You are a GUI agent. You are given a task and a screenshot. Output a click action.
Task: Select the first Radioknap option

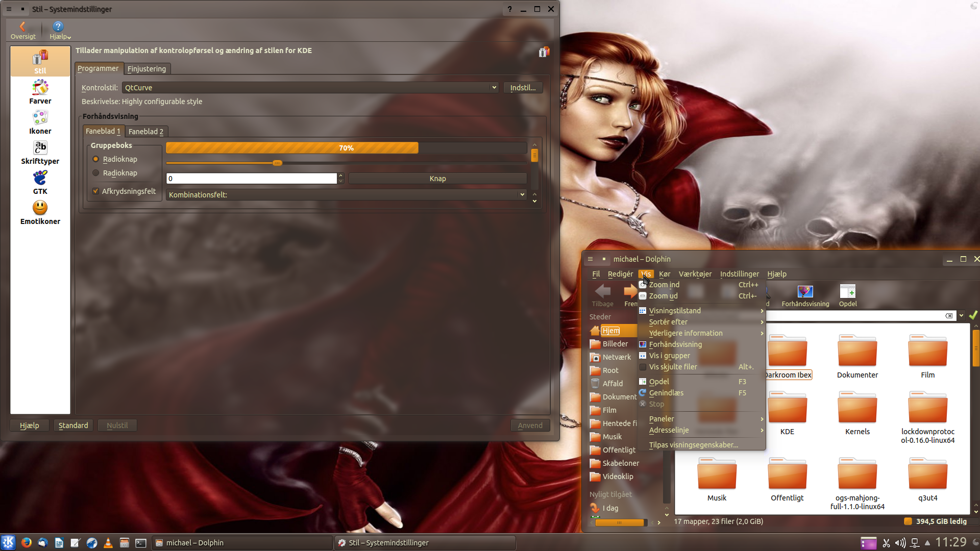pyautogui.click(x=115, y=159)
